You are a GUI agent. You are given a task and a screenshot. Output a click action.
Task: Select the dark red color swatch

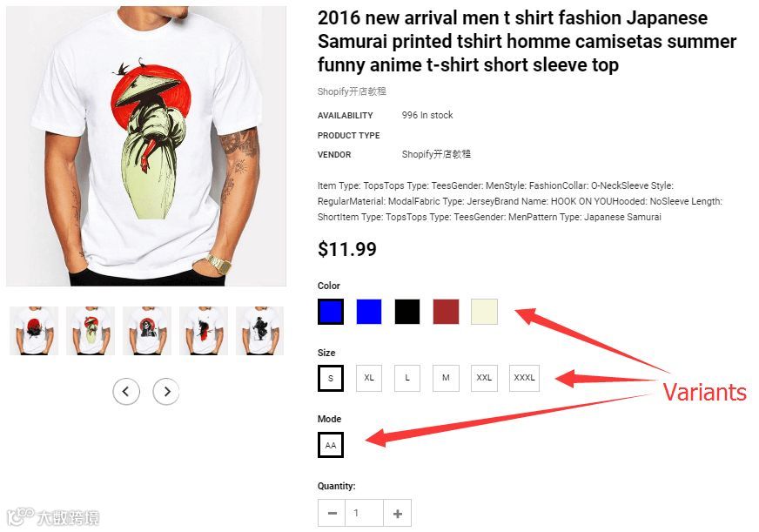(446, 311)
